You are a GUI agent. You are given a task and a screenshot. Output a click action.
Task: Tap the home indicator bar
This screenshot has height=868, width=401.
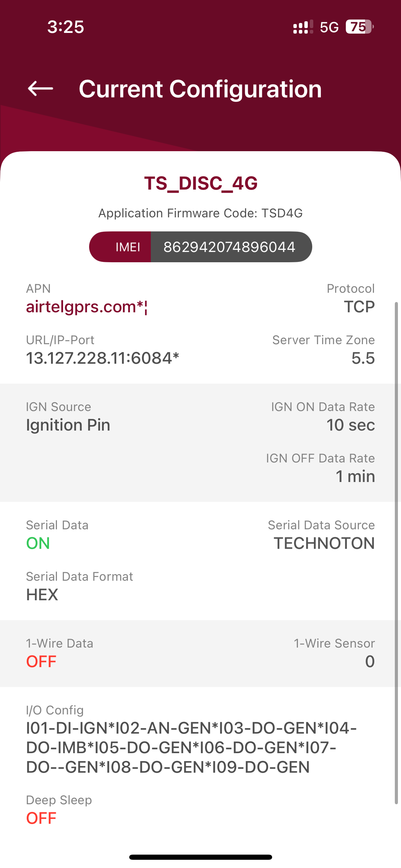coord(200,857)
